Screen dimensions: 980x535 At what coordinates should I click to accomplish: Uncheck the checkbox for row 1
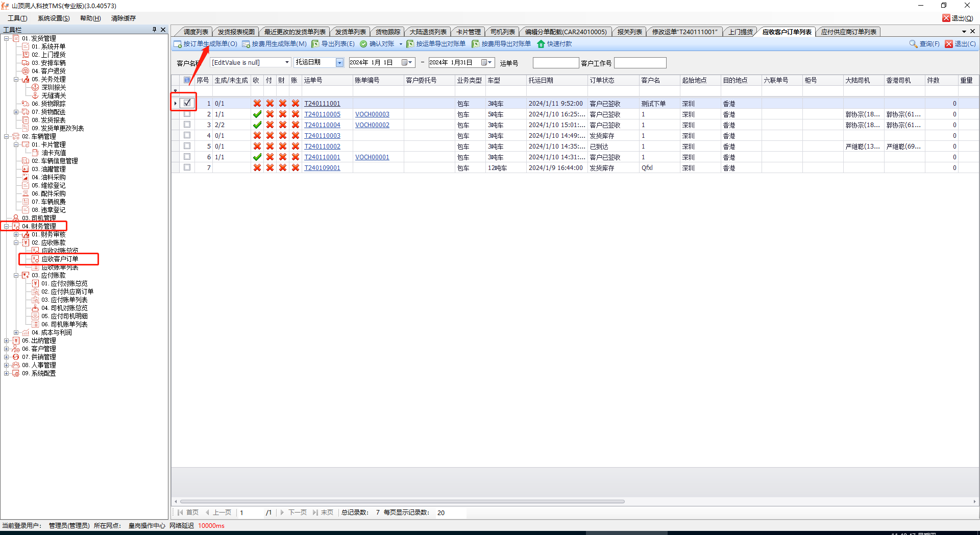click(x=187, y=103)
